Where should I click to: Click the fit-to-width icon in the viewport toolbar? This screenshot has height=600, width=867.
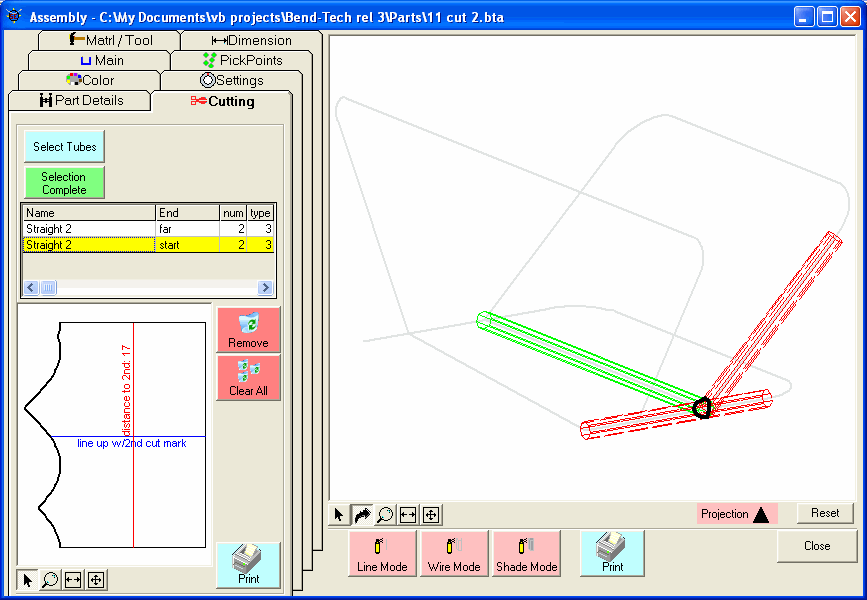406,514
